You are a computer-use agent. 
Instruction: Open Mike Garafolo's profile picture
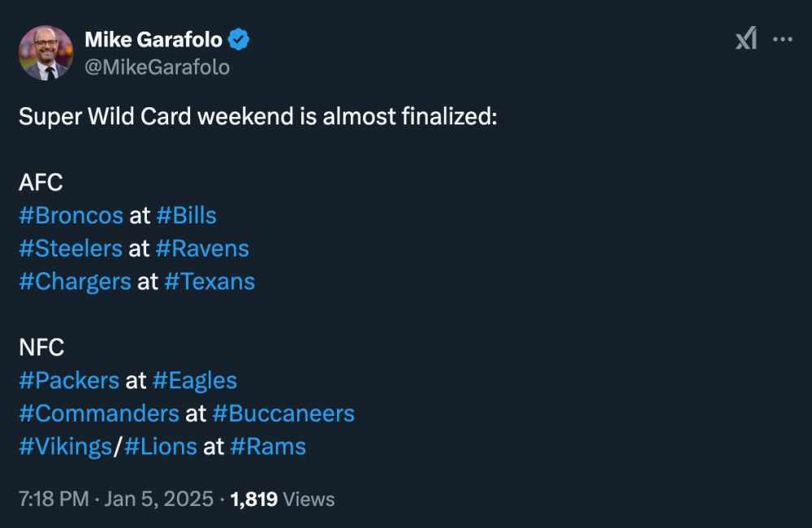[x=45, y=53]
